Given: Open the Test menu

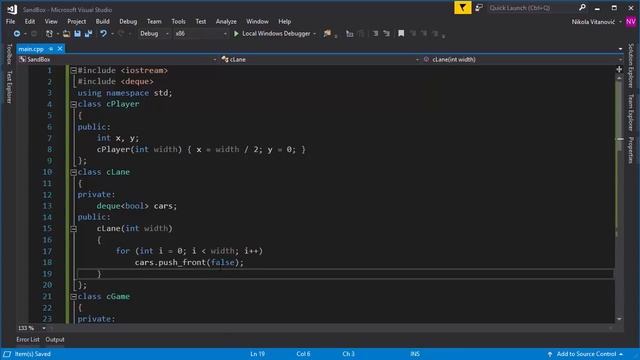Looking at the screenshot, I should pyautogui.click(x=201, y=22).
